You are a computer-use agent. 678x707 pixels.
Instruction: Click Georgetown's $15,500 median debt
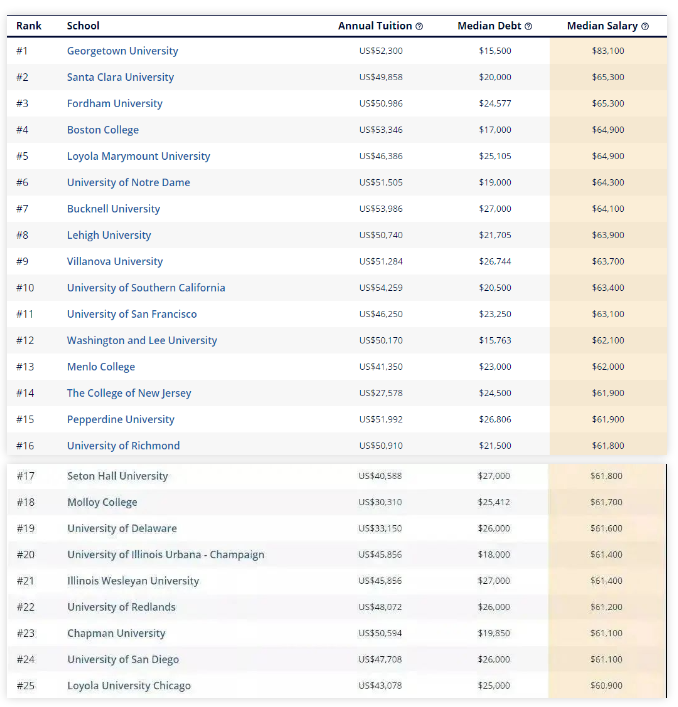coord(495,51)
